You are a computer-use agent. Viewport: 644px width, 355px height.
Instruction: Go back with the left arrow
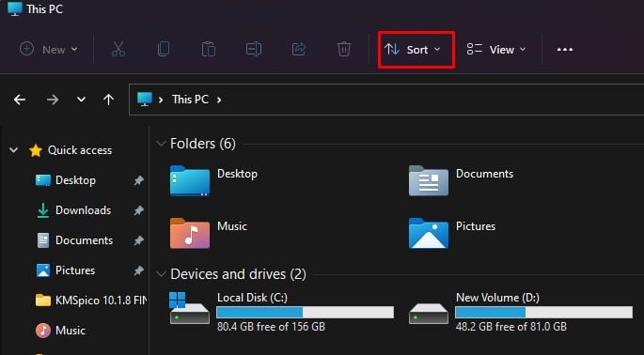20,100
